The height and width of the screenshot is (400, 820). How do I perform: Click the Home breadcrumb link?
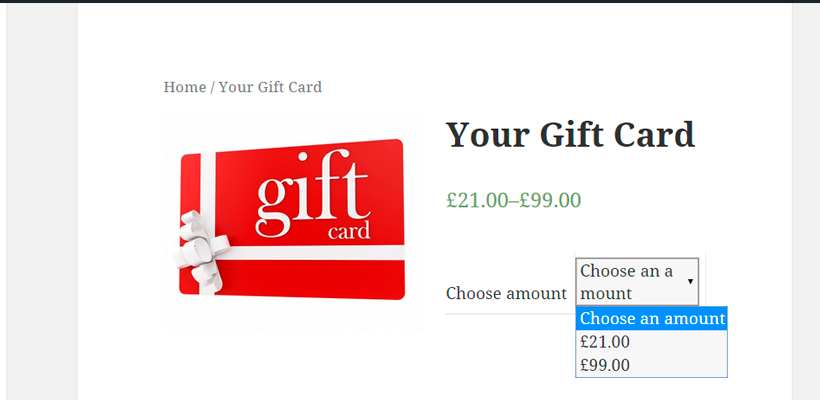(x=185, y=87)
